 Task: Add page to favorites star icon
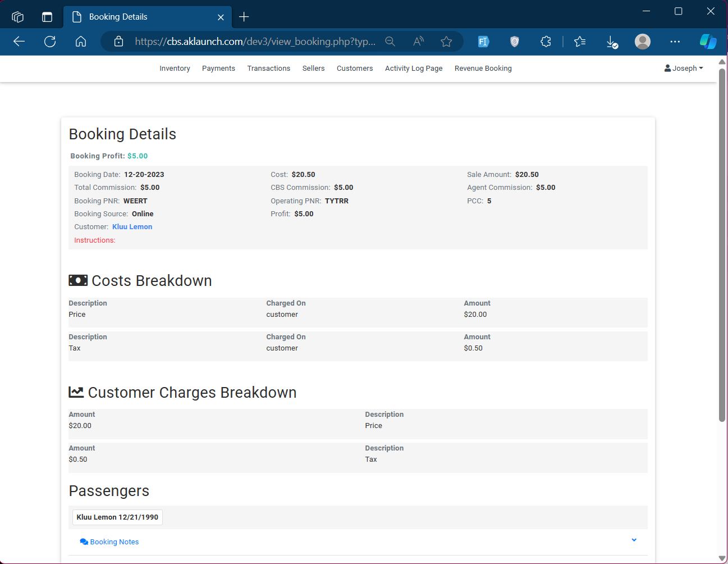point(446,42)
